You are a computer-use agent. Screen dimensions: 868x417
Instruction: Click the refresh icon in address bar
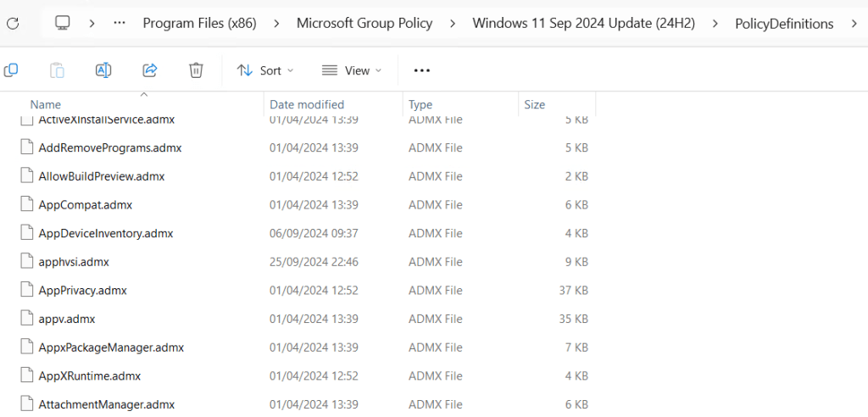(12, 24)
